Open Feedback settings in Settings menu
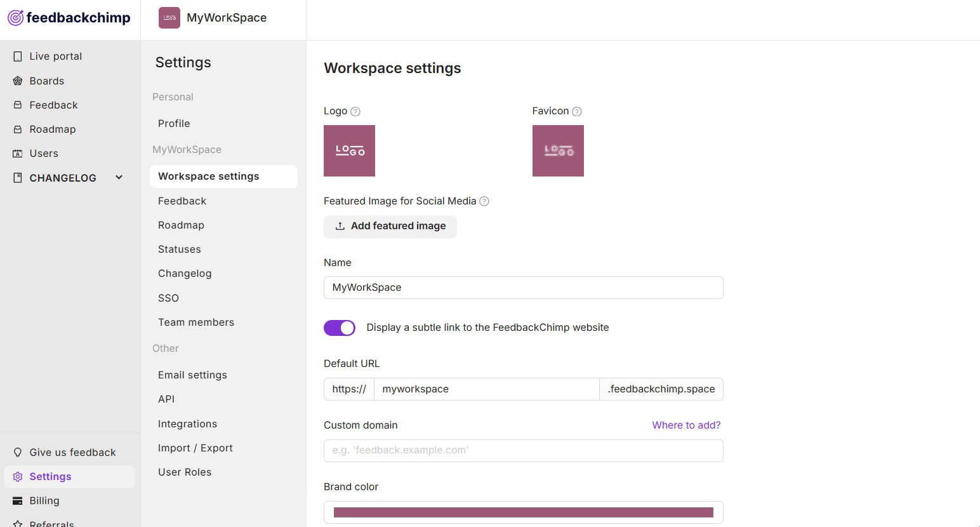Viewport: 980px width, 527px height. coord(182,201)
